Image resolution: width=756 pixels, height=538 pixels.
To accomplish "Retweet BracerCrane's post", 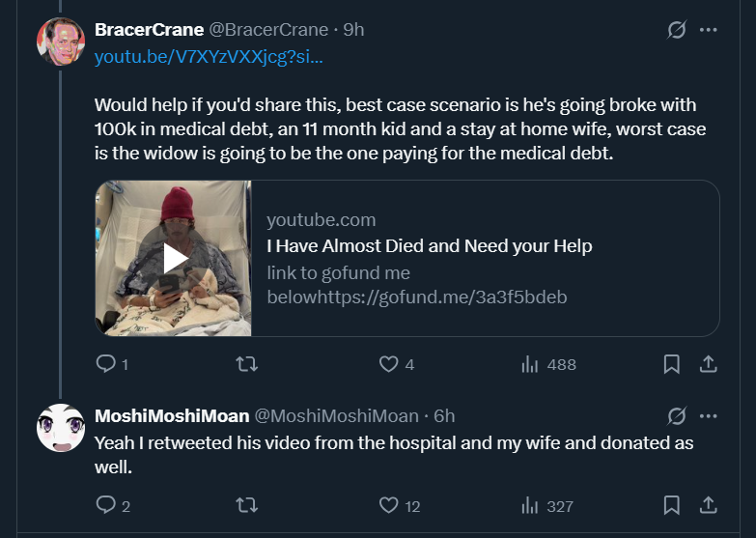I will tap(248, 364).
